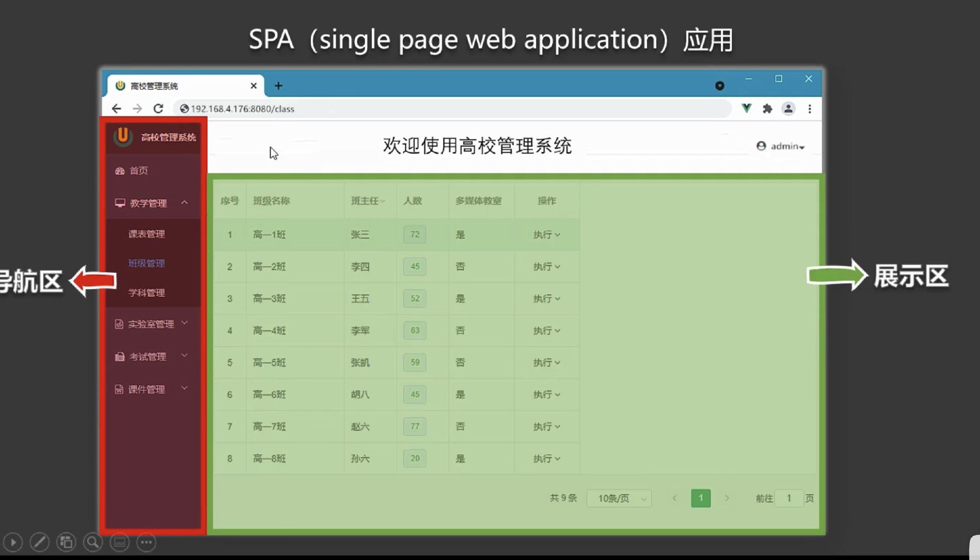Click the go-to page number field

pyautogui.click(x=789, y=498)
